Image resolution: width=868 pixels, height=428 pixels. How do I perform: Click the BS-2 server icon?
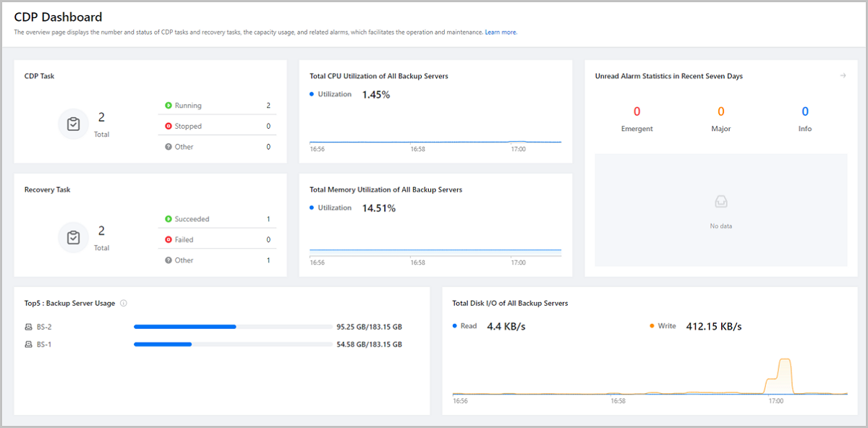(x=28, y=327)
